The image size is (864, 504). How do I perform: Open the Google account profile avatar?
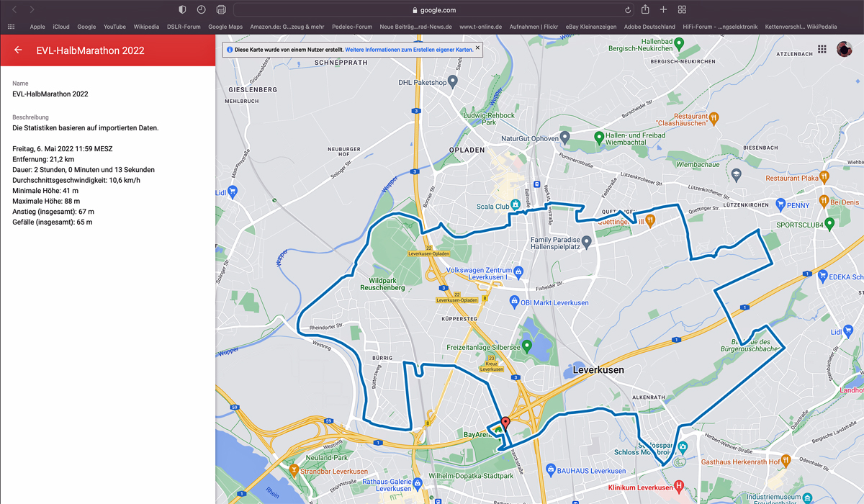(x=844, y=49)
